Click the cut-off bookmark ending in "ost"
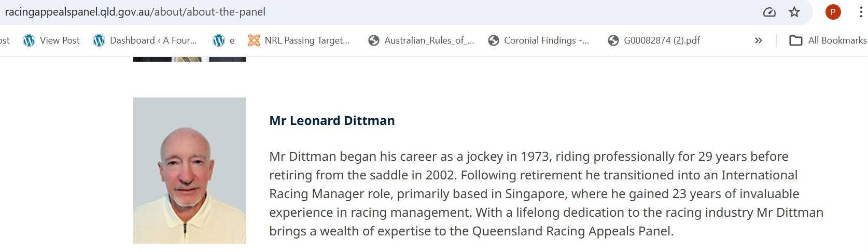868x252 pixels. tap(5, 40)
